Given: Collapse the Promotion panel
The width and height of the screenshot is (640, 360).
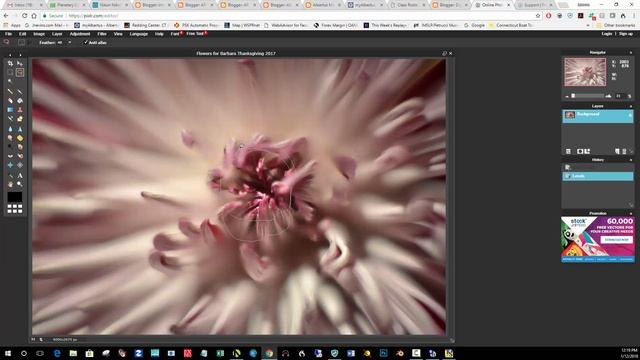Looking at the screenshot, I should click(x=631, y=213).
